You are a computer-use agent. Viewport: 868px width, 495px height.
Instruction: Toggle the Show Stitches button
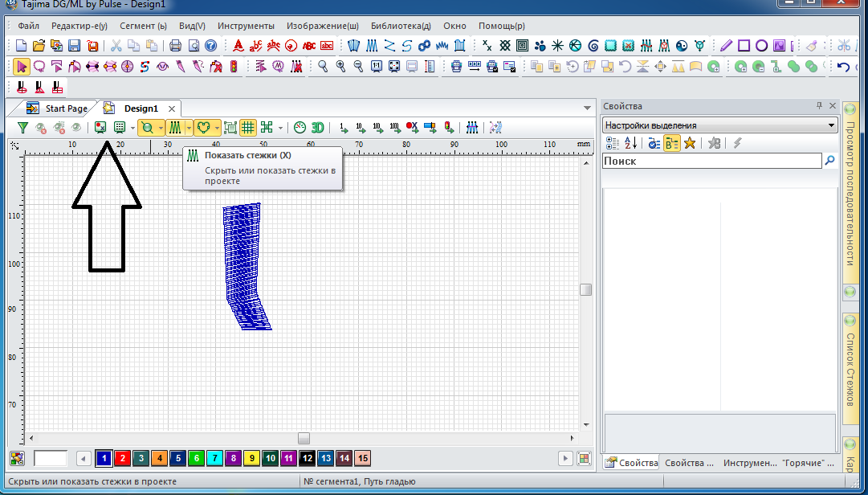174,127
